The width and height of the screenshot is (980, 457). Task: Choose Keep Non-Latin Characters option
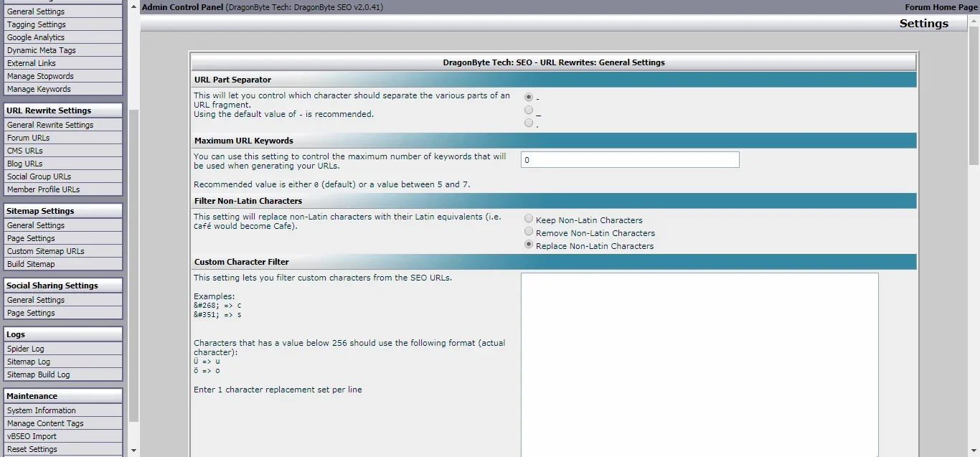click(529, 219)
